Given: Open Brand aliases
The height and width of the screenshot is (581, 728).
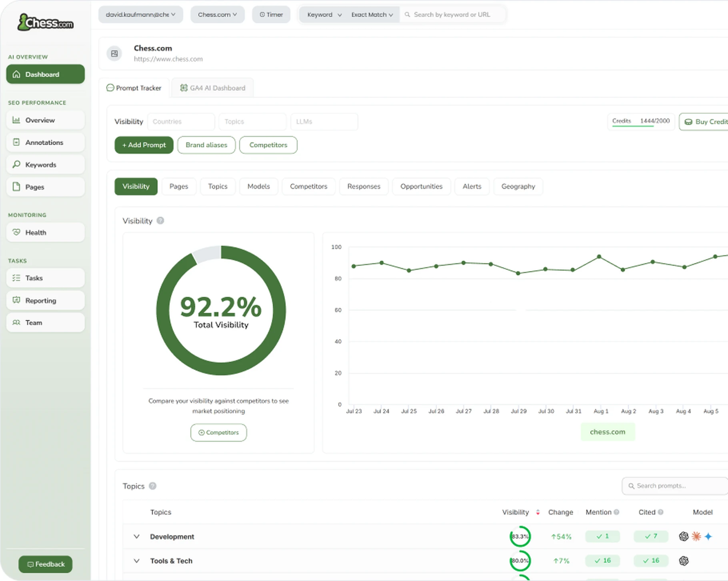Looking at the screenshot, I should (x=206, y=145).
